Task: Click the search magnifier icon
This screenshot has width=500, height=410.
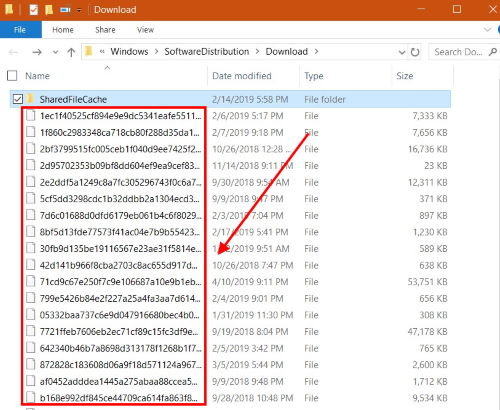Action: [493, 52]
